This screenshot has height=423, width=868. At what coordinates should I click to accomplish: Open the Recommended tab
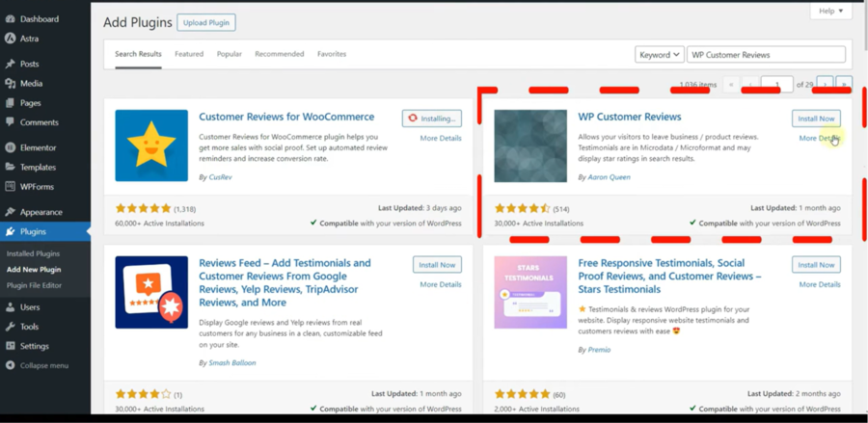tap(280, 54)
